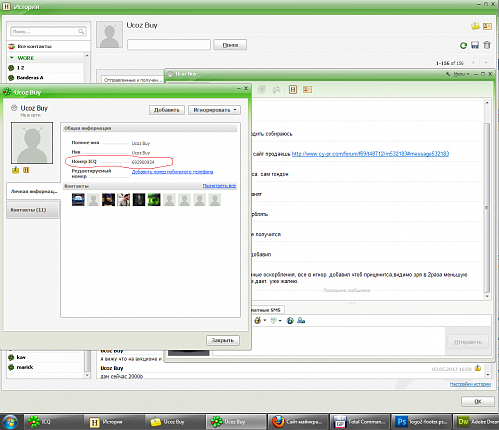
Task: Click the game controller icon in chat toolbar
Action: point(276,89)
